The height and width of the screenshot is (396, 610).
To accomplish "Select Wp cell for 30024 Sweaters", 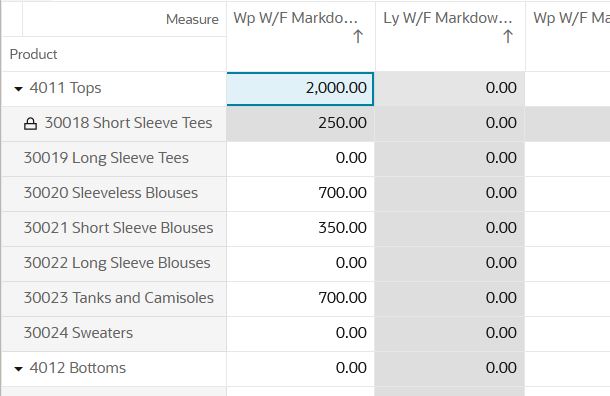I will (300, 334).
